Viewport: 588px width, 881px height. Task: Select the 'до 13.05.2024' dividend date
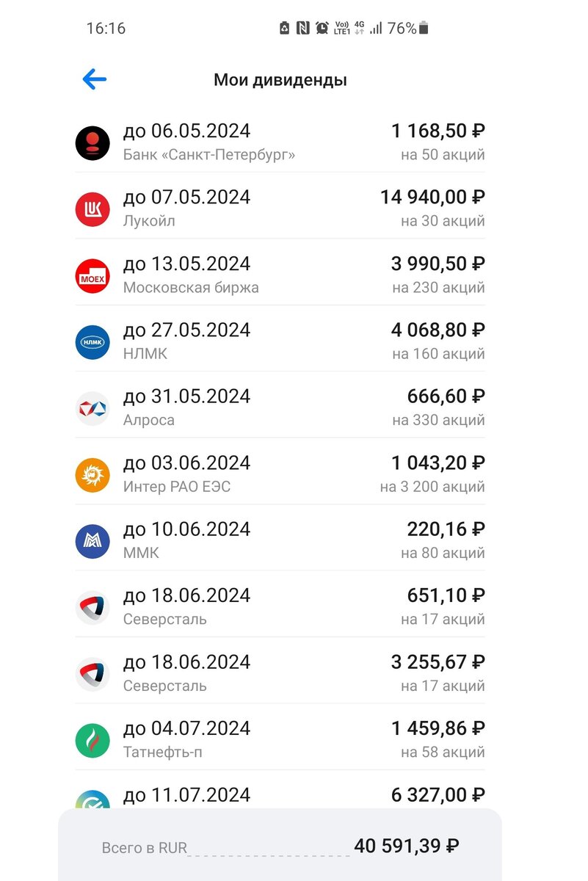186,264
